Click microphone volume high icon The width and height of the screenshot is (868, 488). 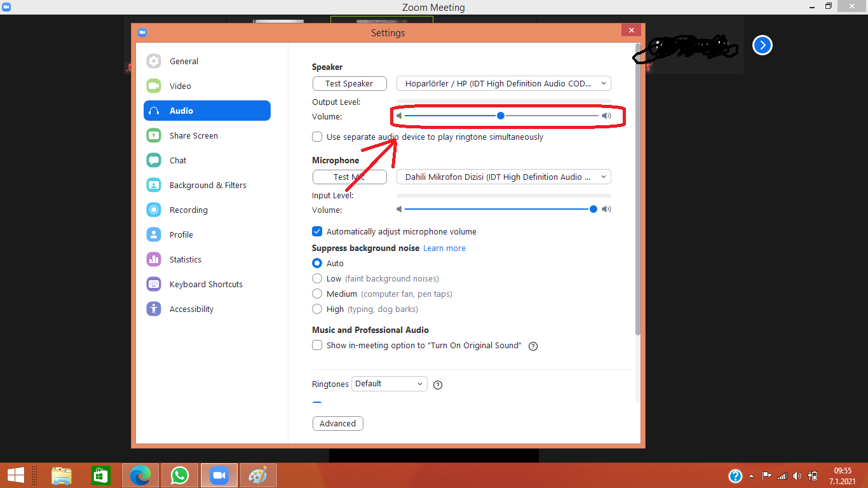[x=607, y=209]
